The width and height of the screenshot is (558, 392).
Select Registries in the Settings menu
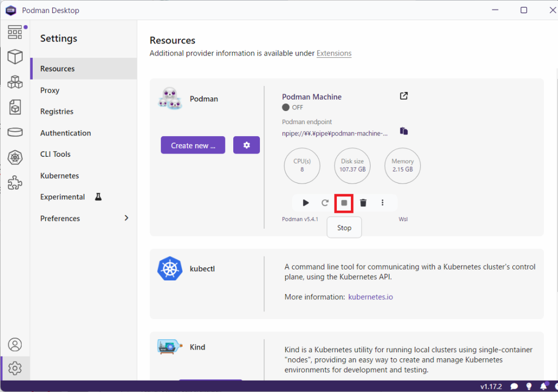pyautogui.click(x=57, y=112)
